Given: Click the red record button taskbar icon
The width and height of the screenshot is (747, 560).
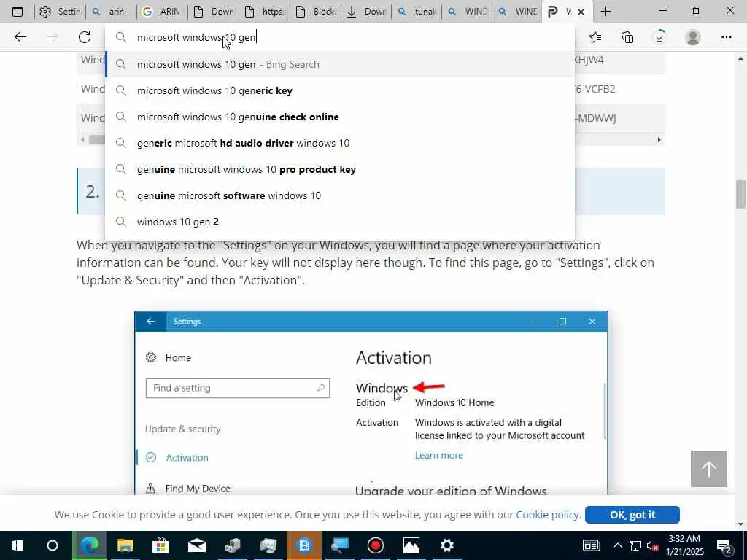Looking at the screenshot, I should click(x=376, y=545).
